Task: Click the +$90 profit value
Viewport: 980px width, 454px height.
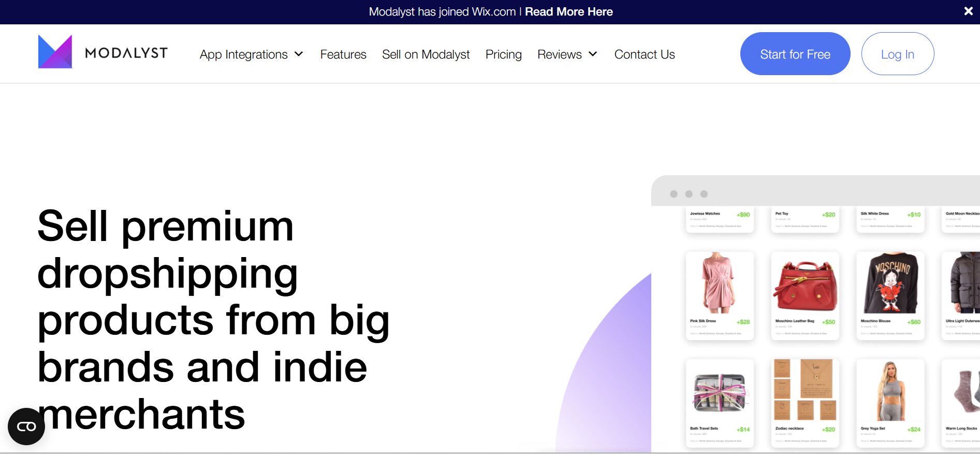Action: [743, 215]
